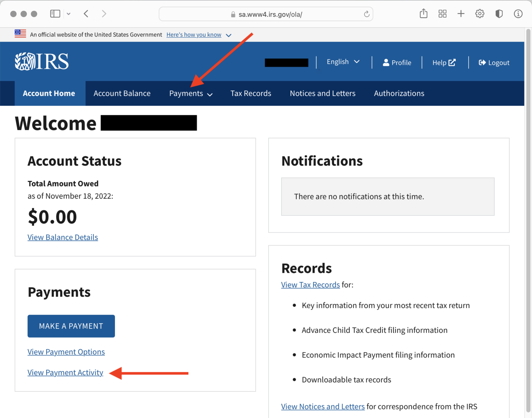The image size is (532, 418).
Task: Open browser settings via gear icon
Action: click(480, 14)
